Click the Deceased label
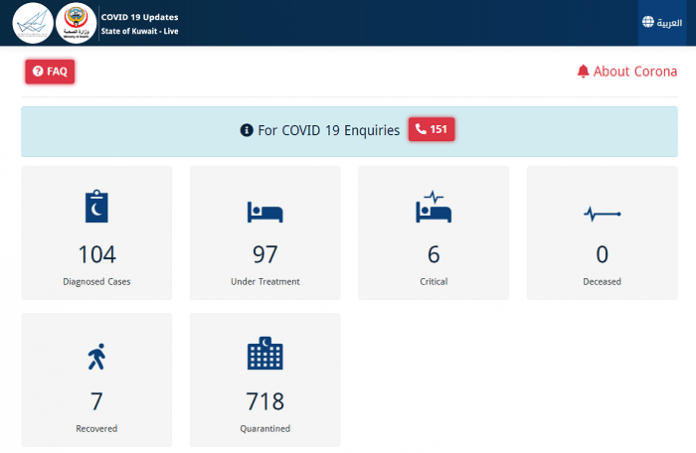696x453 pixels. click(x=602, y=282)
